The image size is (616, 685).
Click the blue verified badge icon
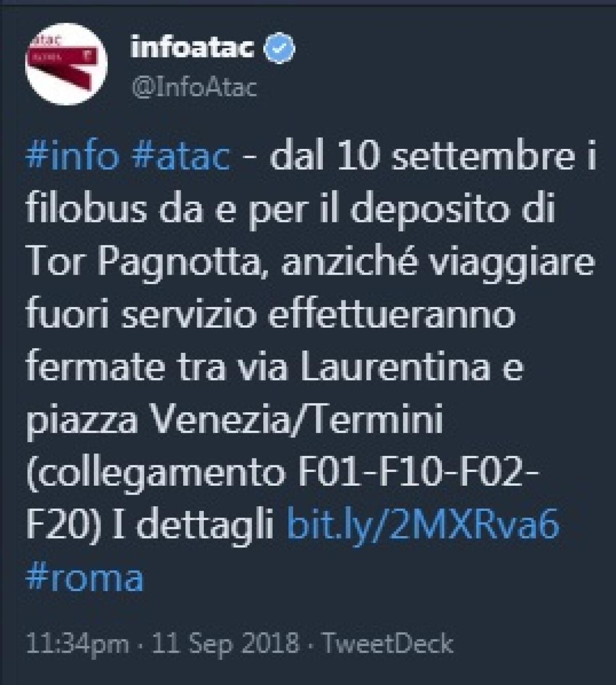[x=280, y=49]
